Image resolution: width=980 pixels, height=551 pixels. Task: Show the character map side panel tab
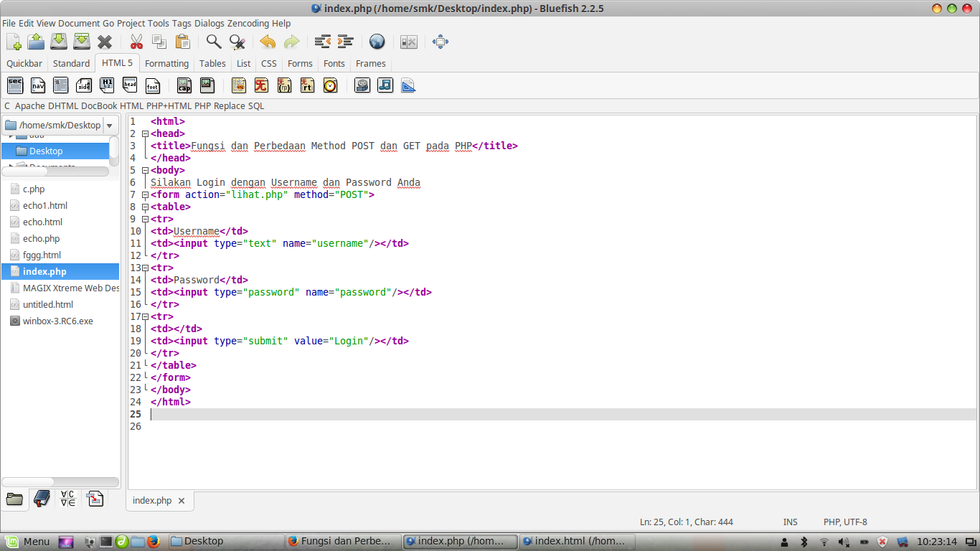pyautogui.click(x=68, y=499)
